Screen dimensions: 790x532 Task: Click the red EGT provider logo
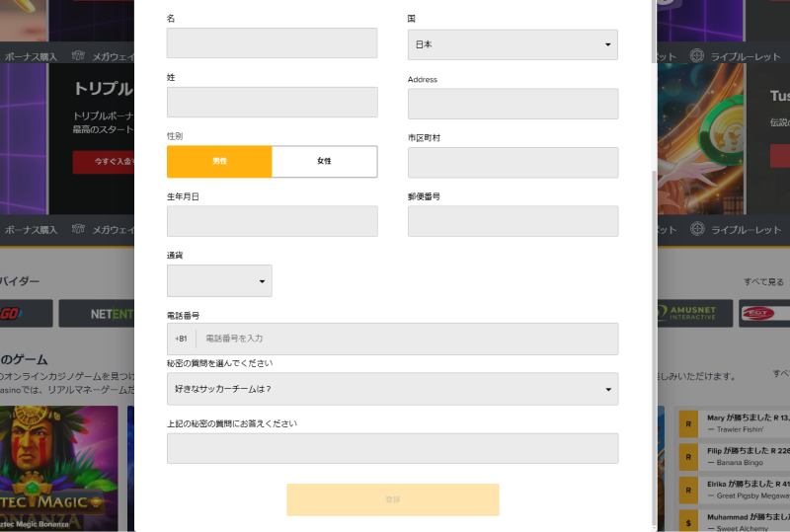point(765,314)
